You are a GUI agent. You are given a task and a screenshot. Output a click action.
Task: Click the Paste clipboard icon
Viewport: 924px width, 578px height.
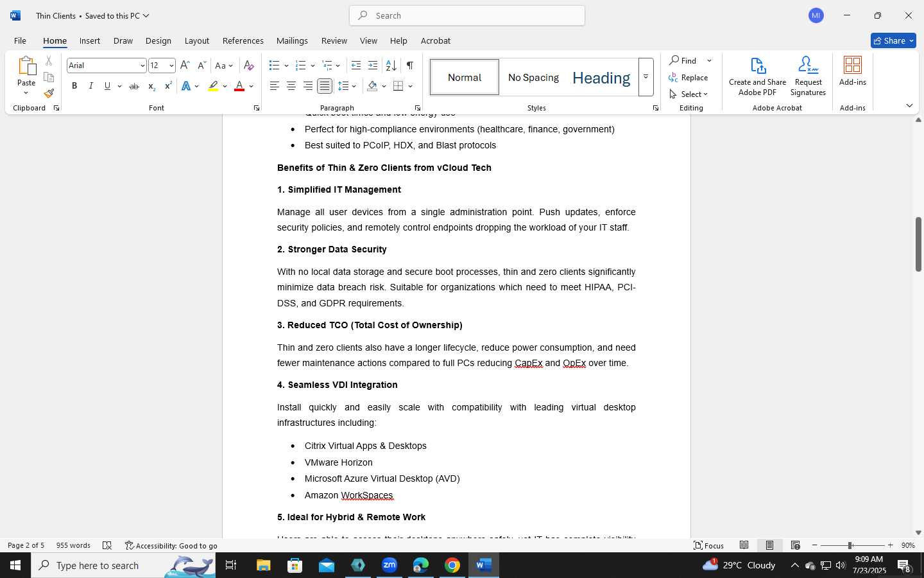[x=26, y=66]
